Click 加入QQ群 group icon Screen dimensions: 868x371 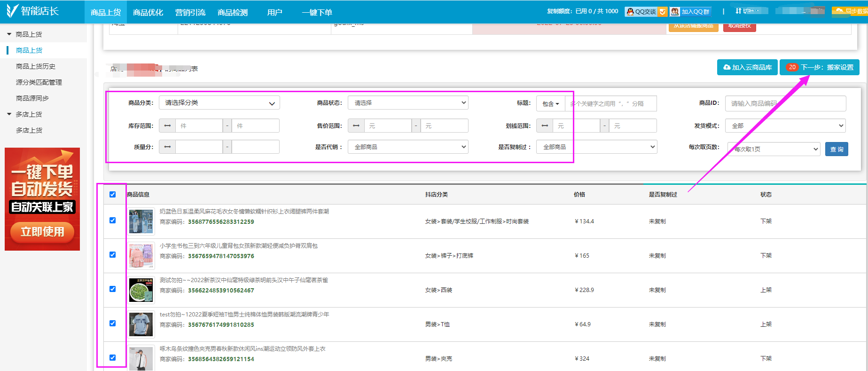(x=675, y=12)
